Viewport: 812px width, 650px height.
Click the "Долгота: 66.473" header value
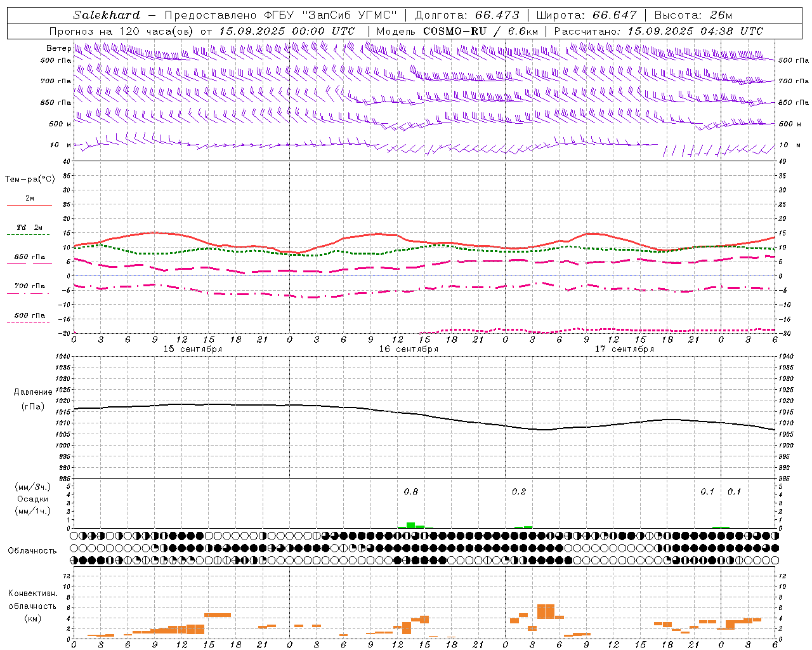pos(467,15)
